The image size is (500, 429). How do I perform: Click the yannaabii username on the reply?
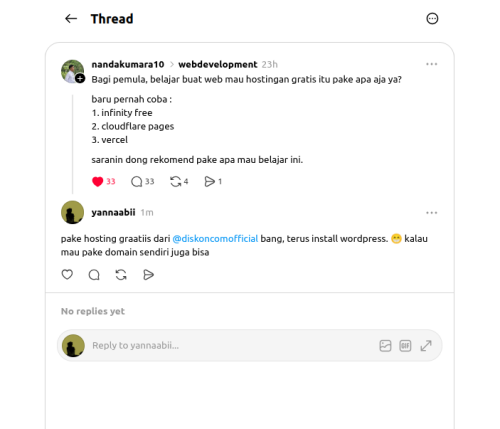click(113, 212)
